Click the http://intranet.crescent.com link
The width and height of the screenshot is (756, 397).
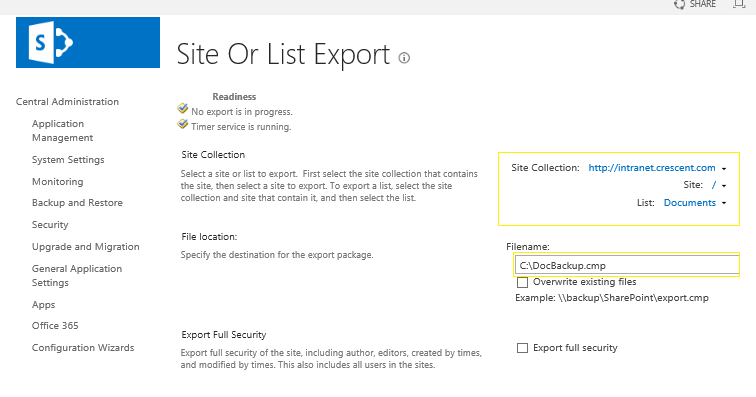pyautogui.click(x=652, y=168)
